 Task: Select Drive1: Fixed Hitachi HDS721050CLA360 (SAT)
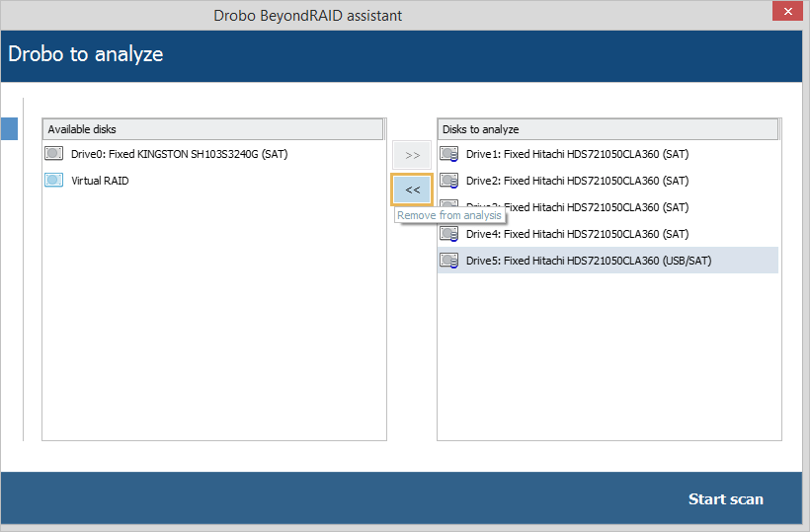[607, 154]
